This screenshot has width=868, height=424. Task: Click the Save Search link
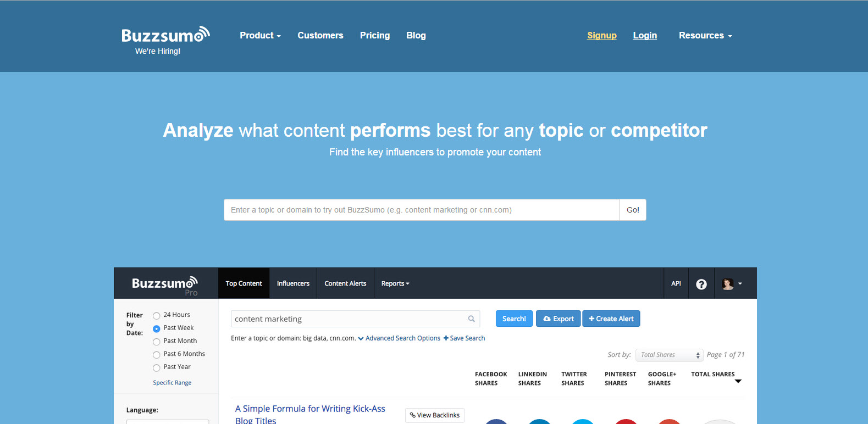tap(464, 338)
